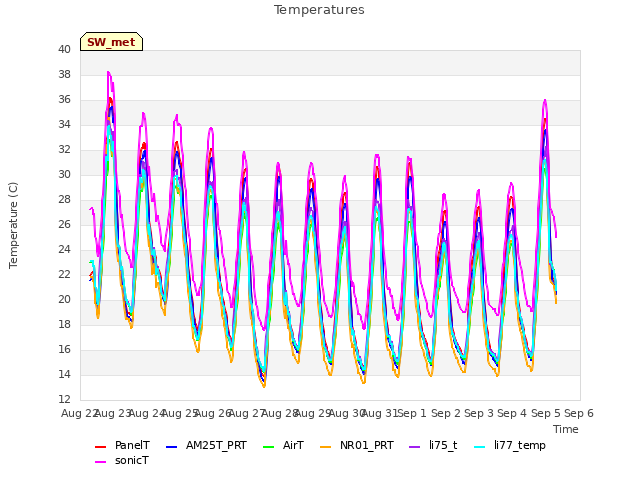Click the li77_temp cyan legend swatch

click(x=480, y=446)
